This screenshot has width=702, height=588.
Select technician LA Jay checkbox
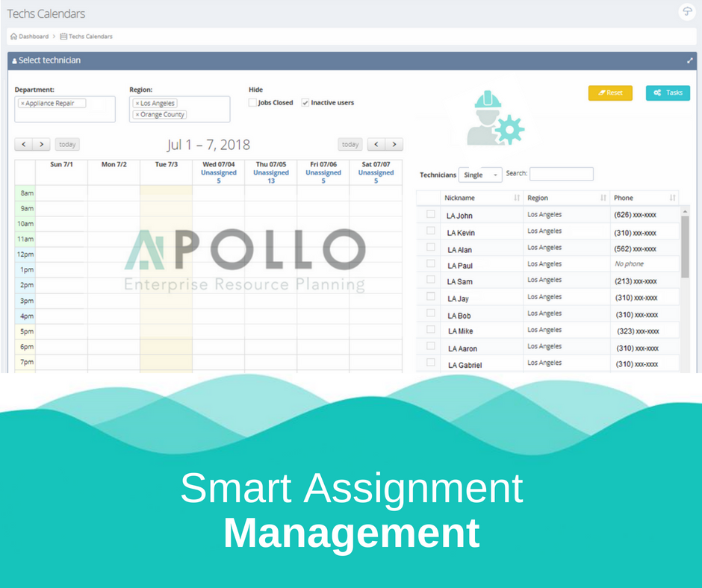coord(431,296)
